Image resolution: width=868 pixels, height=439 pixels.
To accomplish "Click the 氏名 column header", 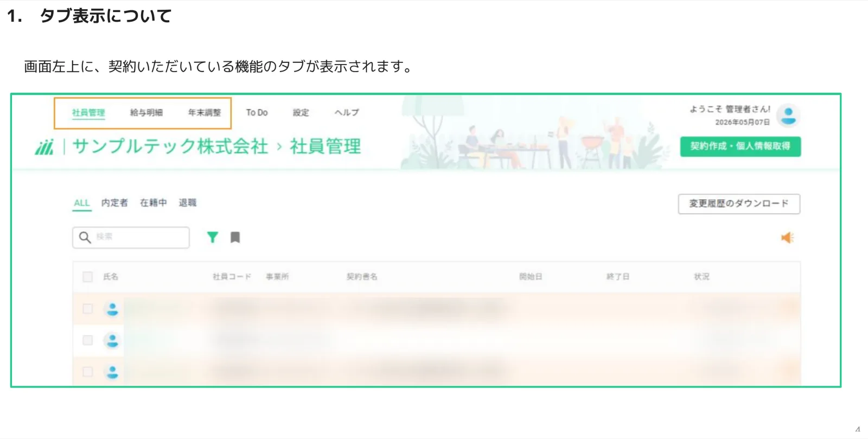I will (x=111, y=277).
